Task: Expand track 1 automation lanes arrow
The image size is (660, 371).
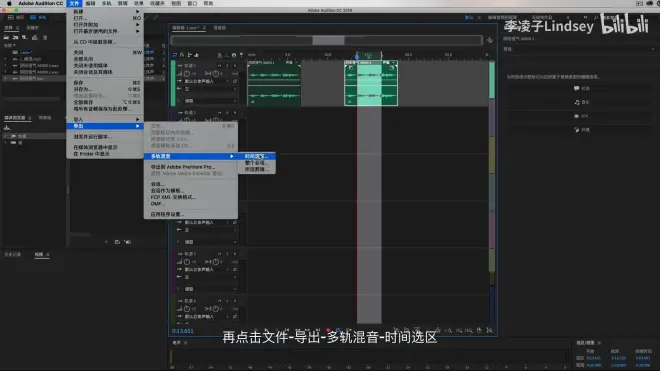Action: coord(178,101)
